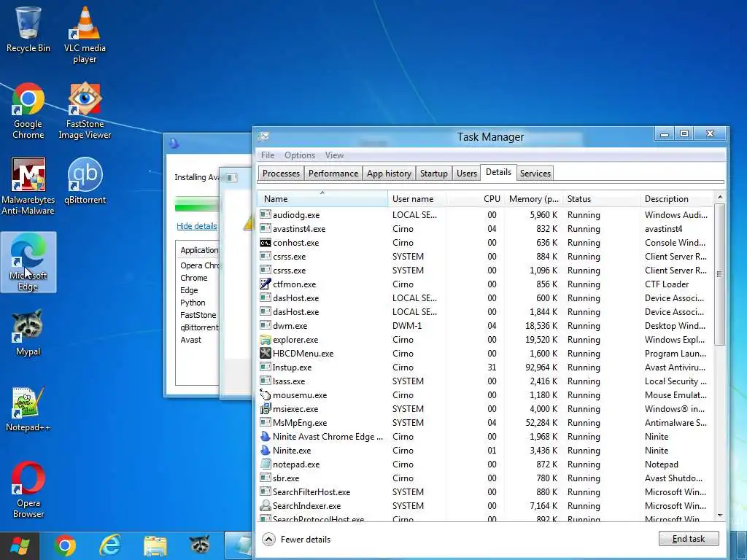Select the Mypal raccoon desktop icon
Viewport: 747px width, 560px height.
click(x=28, y=332)
